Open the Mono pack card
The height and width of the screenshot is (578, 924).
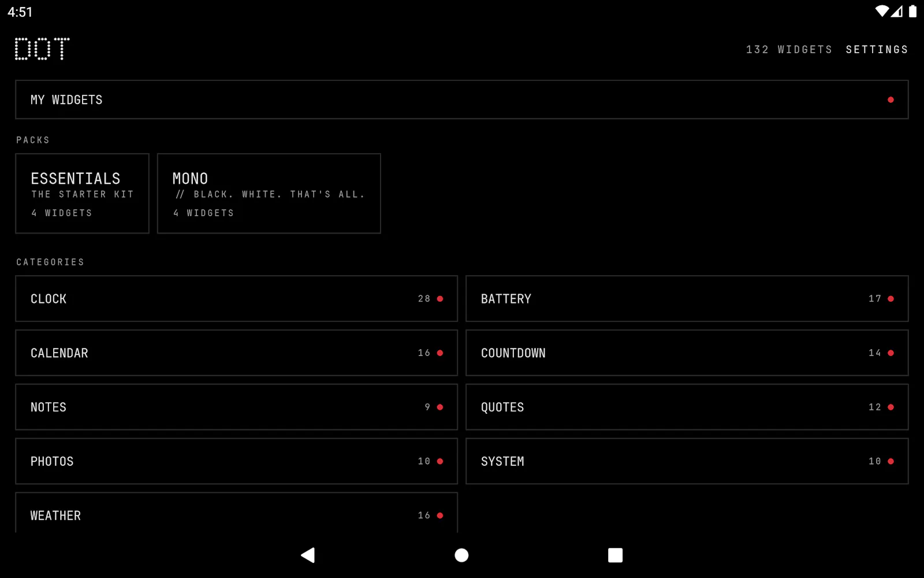[269, 194]
